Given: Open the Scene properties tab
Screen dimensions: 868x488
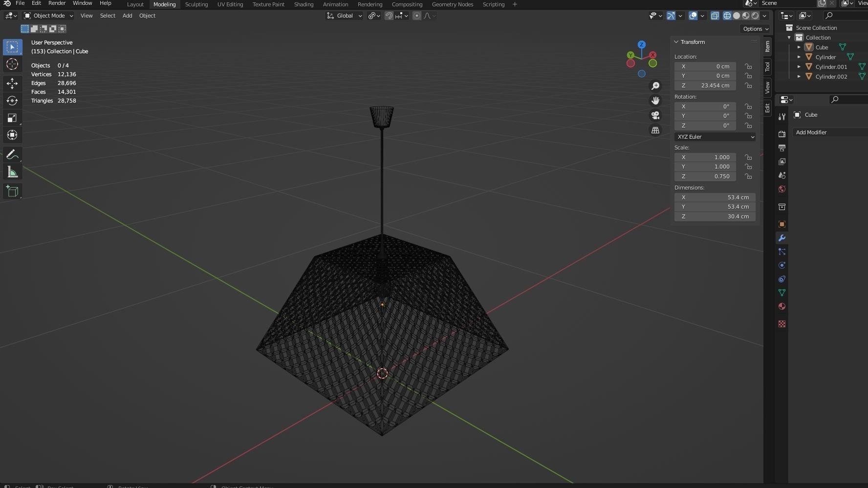Looking at the screenshot, I should [782, 175].
